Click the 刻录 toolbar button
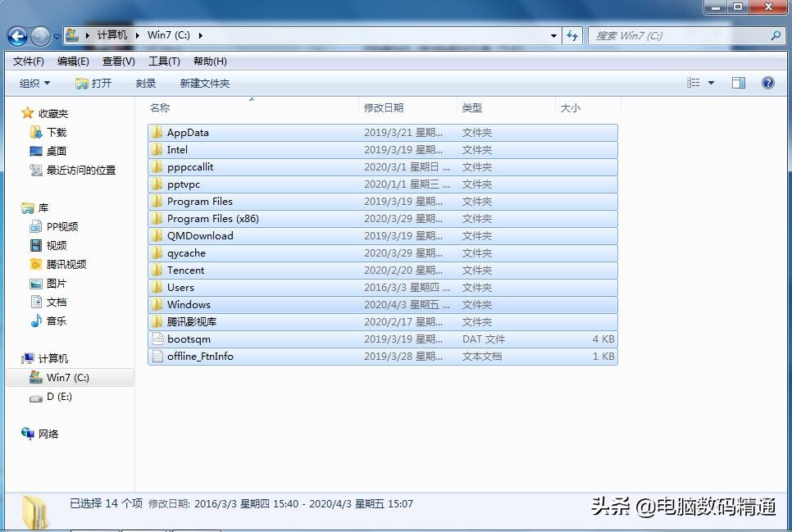 point(145,82)
